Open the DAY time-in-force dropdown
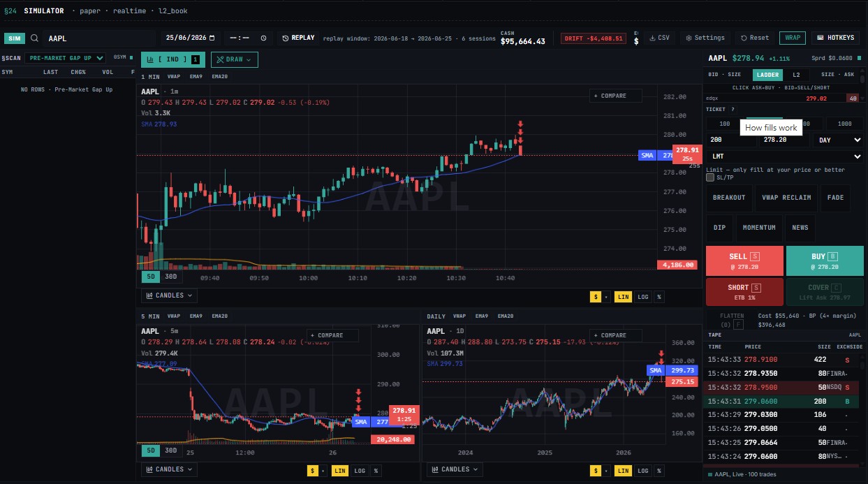 pos(839,140)
